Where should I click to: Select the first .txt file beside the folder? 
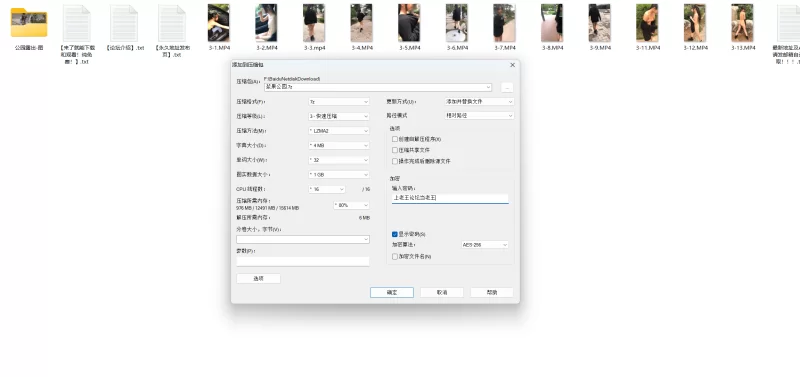pyautogui.click(x=77, y=23)
